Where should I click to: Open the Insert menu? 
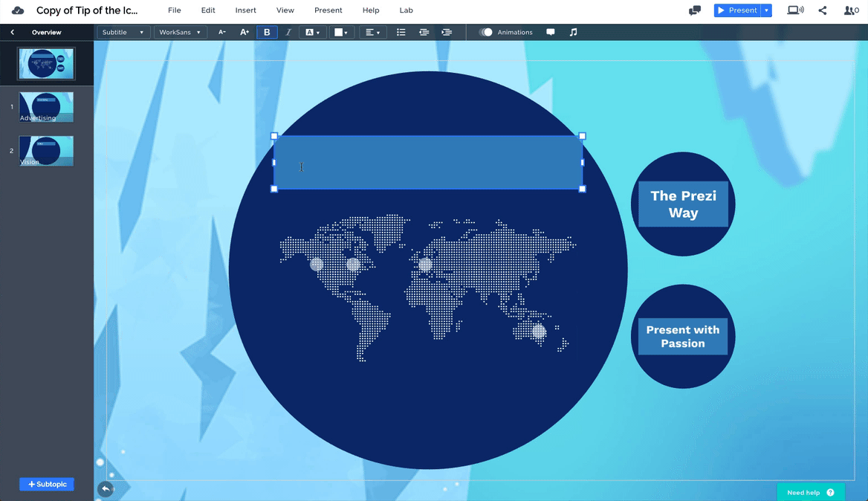tap(245, 10)
